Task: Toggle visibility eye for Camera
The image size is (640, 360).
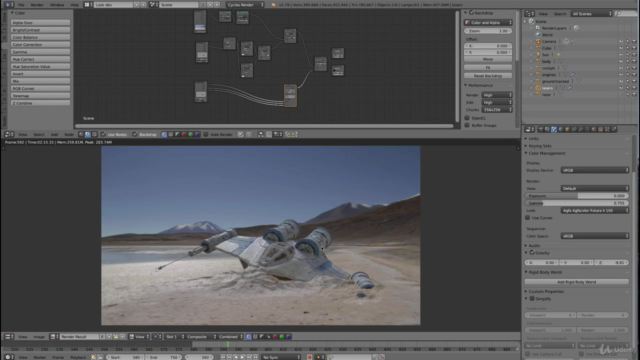Action: pyautogui.click(x=621, y=41)
